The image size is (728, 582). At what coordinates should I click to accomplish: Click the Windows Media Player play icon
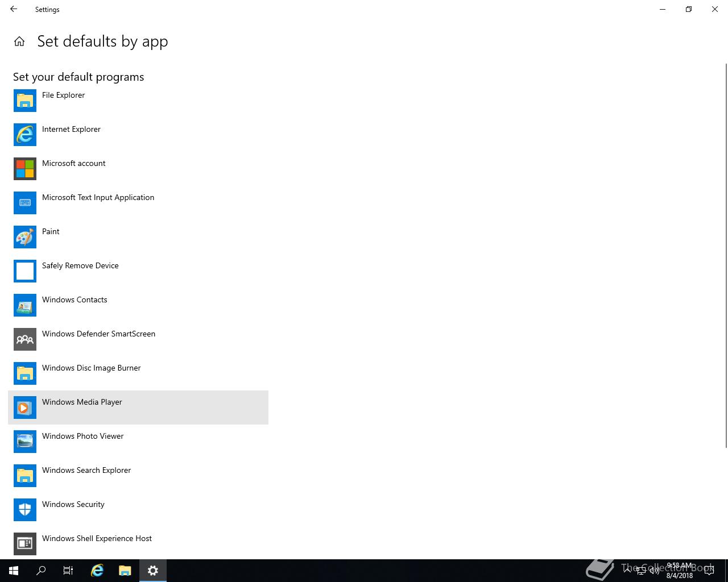[25, 408]
